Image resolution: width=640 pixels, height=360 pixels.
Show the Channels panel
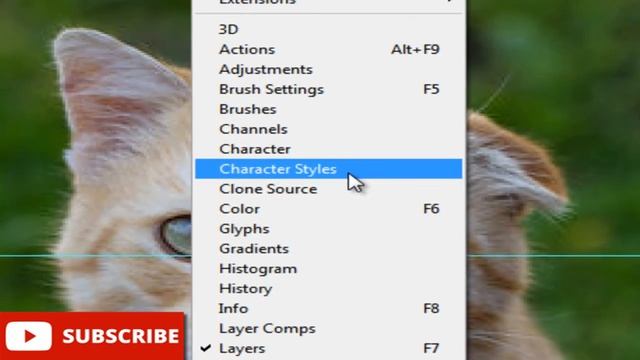(329, 129)
